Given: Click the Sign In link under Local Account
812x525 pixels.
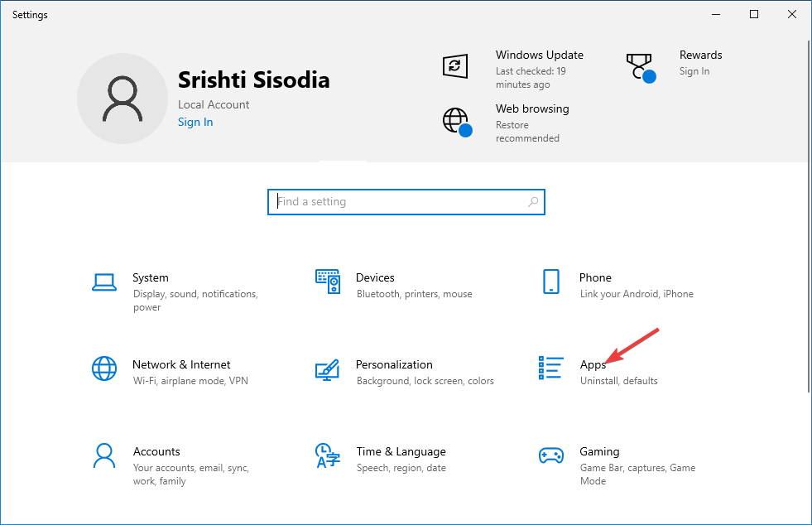Looking at the screenshot, I should [x=195, y=123].
